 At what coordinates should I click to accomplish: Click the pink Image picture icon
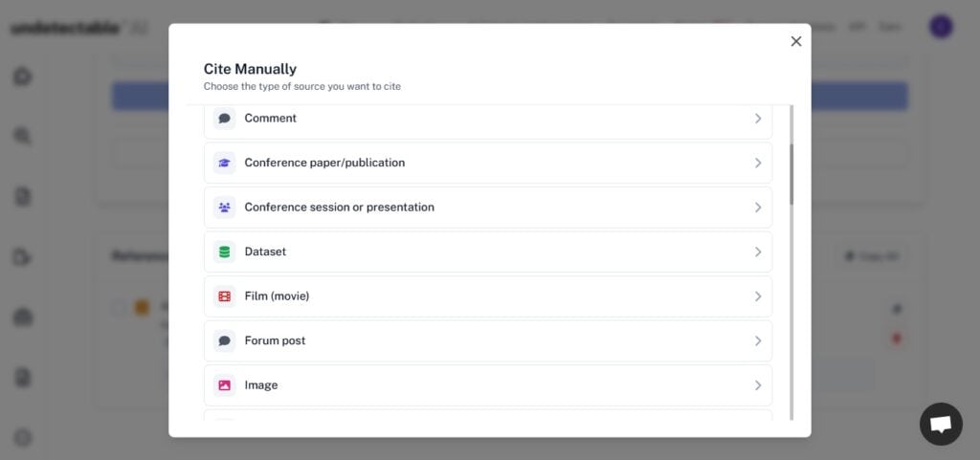click(225, 385)
